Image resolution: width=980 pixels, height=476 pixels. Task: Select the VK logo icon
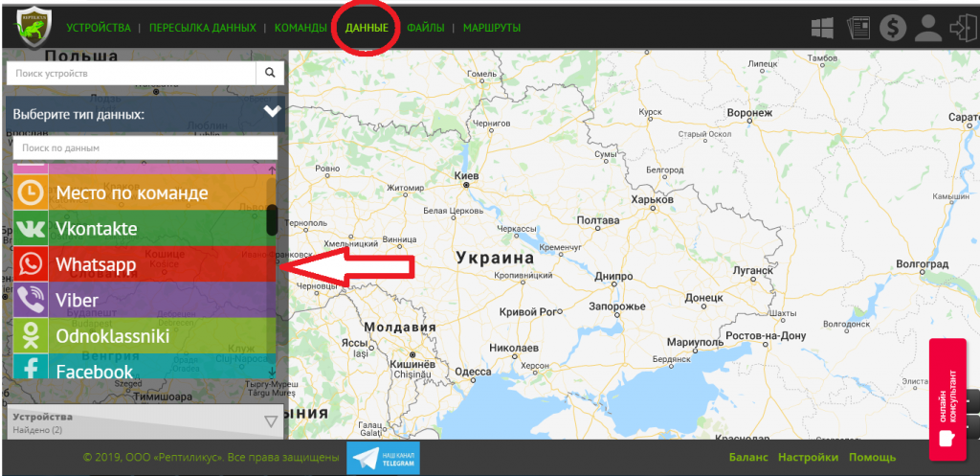[31, 229]
